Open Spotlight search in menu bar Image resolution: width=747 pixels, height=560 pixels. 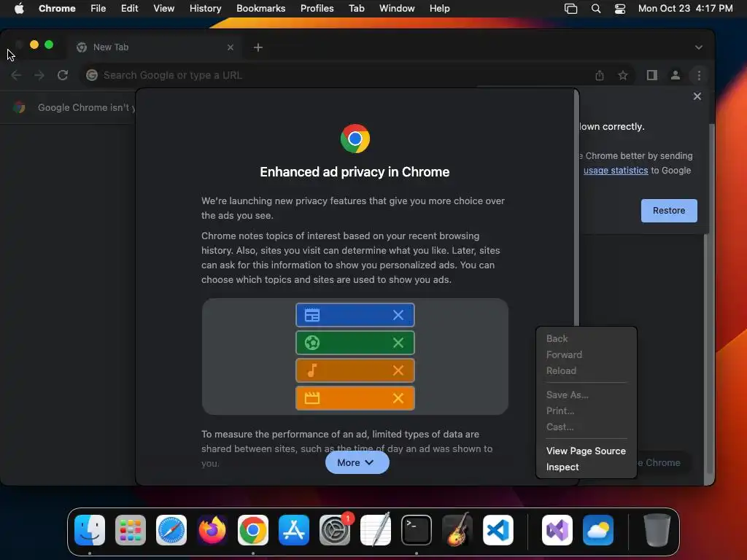point(595,8)
